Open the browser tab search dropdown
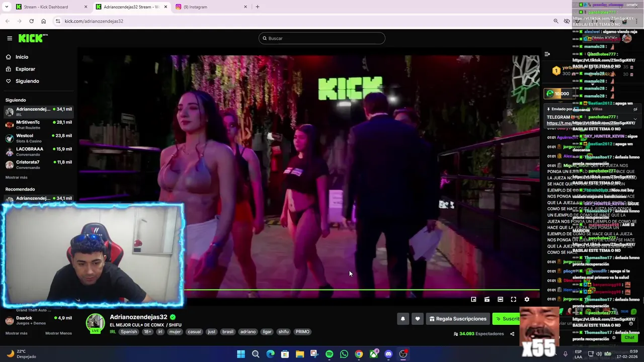Image resolution: width=644 pixels, height=362 pixels. [x=7, y=7]
